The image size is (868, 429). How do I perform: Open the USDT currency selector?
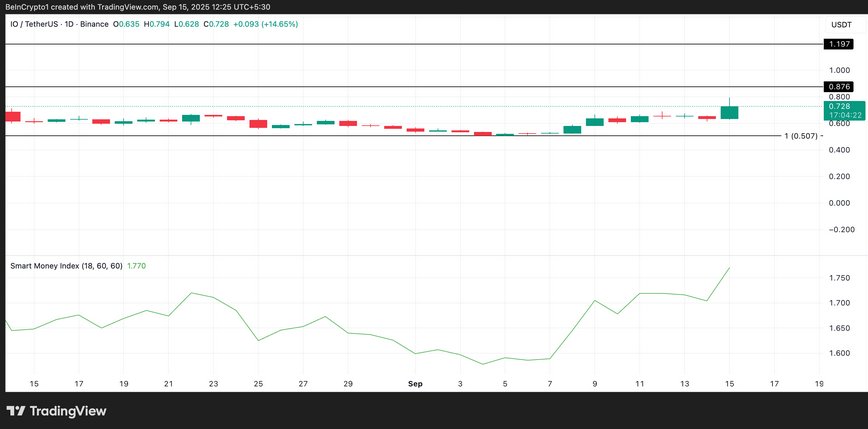[x=840, y=24]
